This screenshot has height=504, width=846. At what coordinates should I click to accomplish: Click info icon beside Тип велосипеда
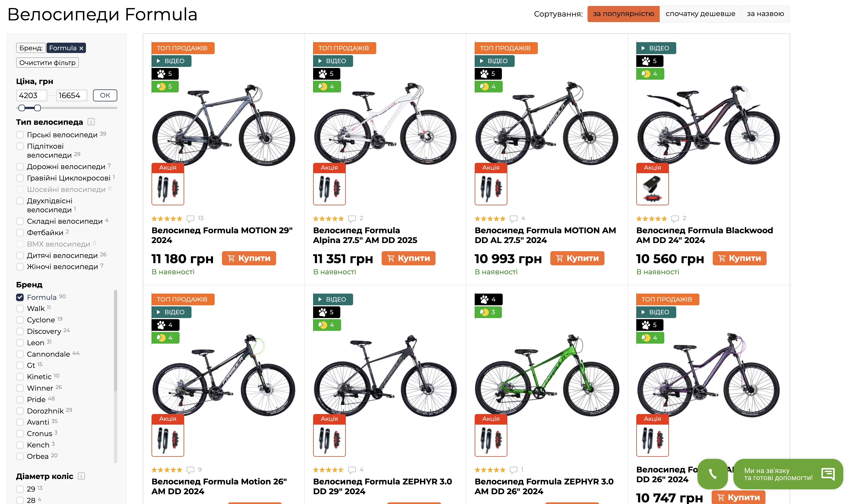tap(91, 122)
